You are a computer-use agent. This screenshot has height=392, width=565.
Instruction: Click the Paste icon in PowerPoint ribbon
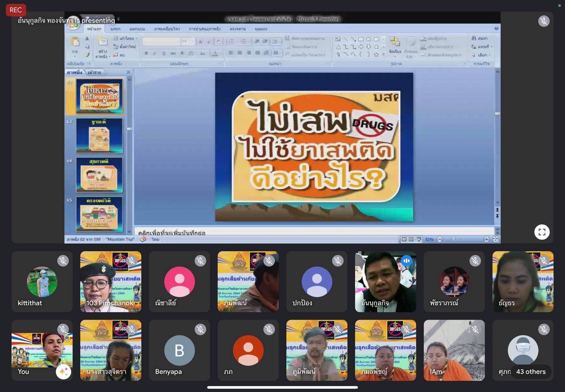point(75,43)
